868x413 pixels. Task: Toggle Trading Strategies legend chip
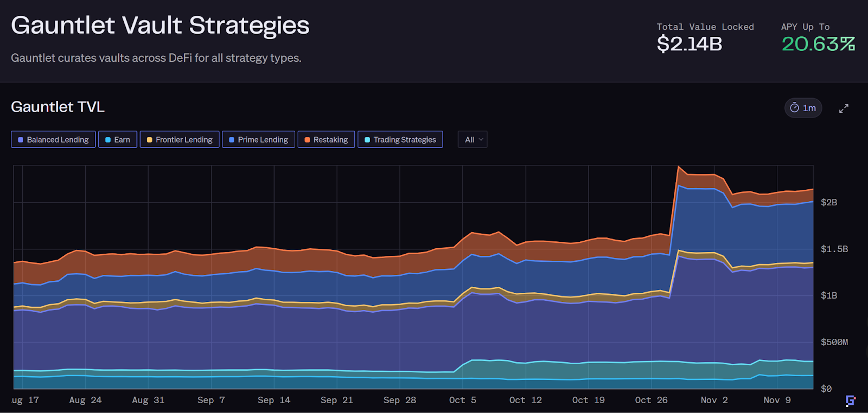[400, 139]
